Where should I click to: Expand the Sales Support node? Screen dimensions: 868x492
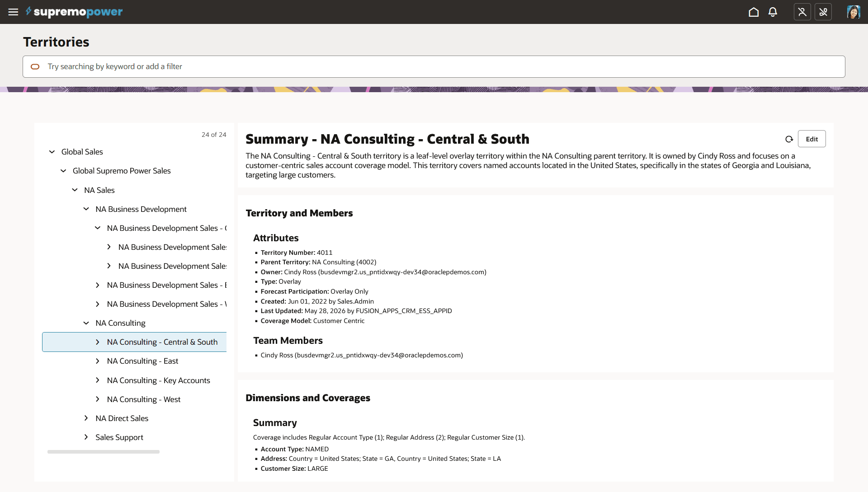tap(86, 437)
